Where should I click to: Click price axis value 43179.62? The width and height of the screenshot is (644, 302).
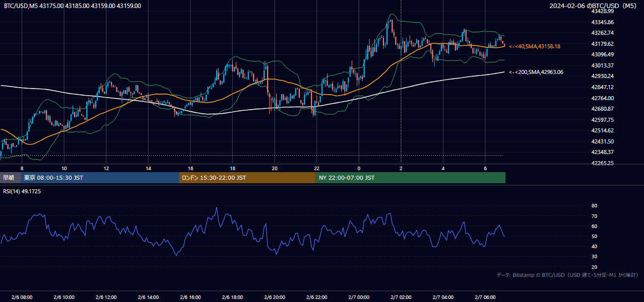[602, 44]
